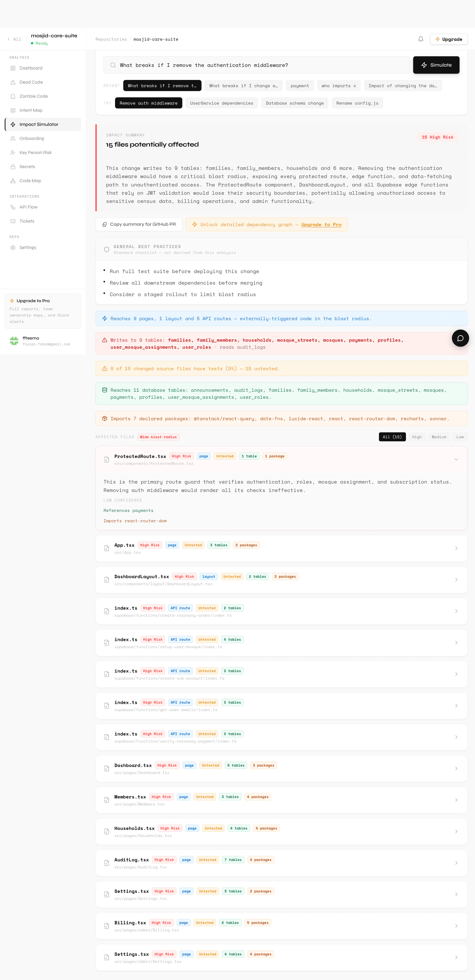This screenshot has width=475, height=980.
Task: Click the file icon beside DashboardLayout.tsx
Action: [x=107, y=580]
